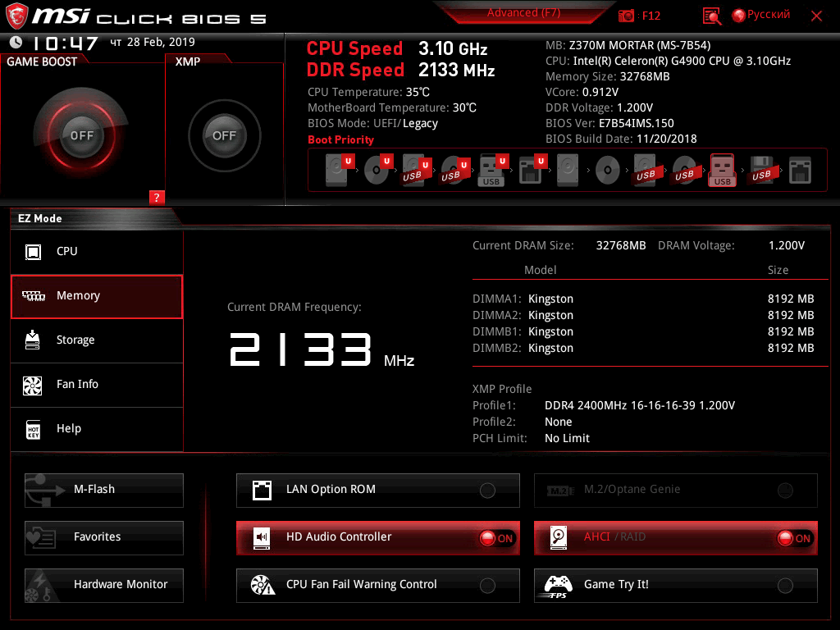The height and width of the screenshot is (630, 840).
Task: Pick the legacy USB CD/DVD boot icon
Action: [x=684, y=171]
